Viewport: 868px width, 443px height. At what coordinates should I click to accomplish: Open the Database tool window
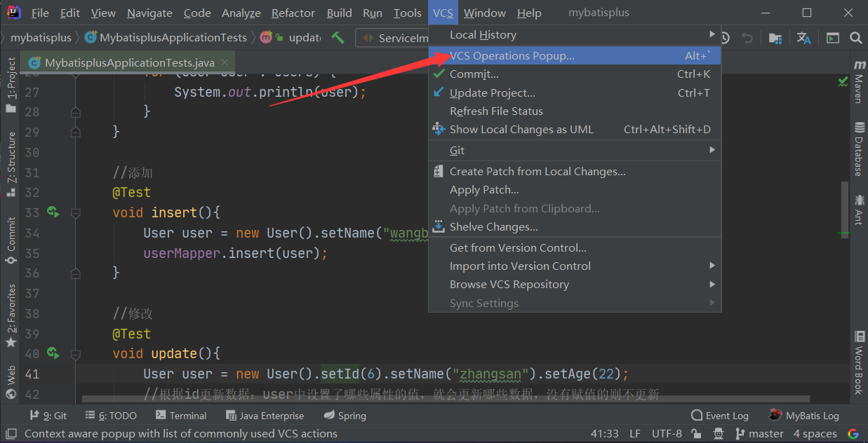tap(859, 148)
